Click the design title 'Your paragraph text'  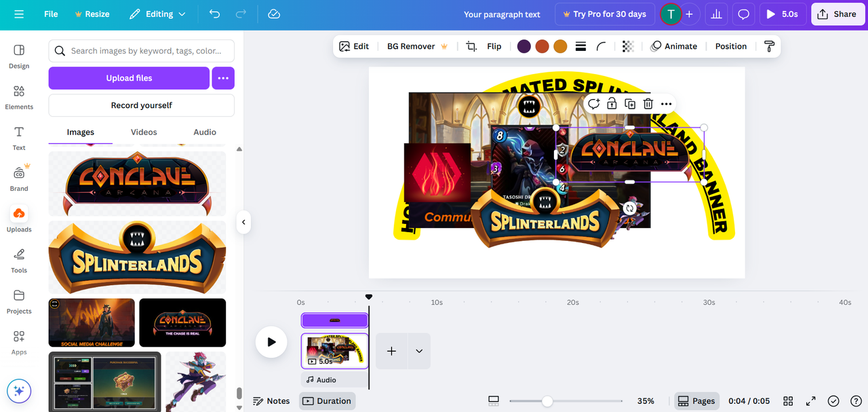(x=502, y=14)
